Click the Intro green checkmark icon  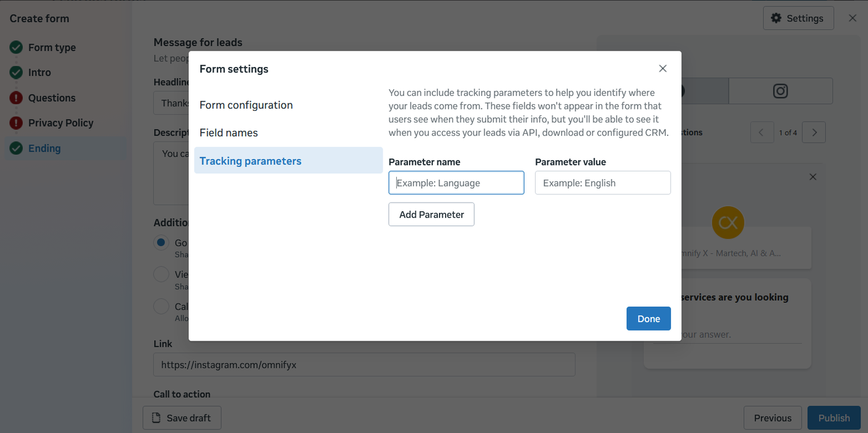(16, 72)
